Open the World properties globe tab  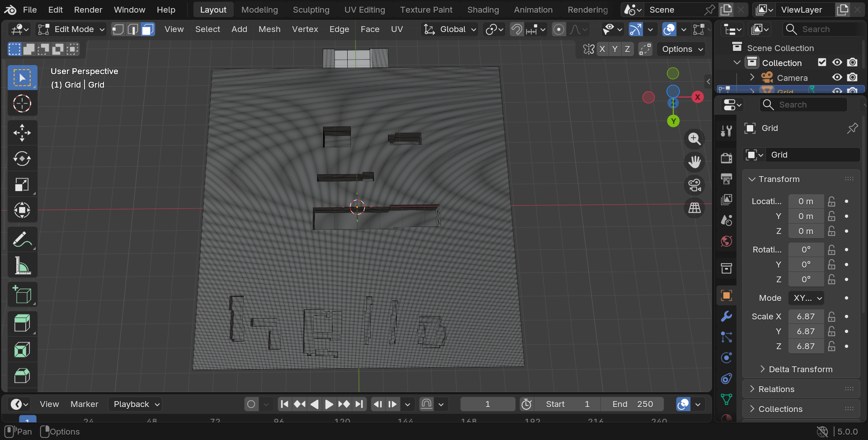(726, 241)
